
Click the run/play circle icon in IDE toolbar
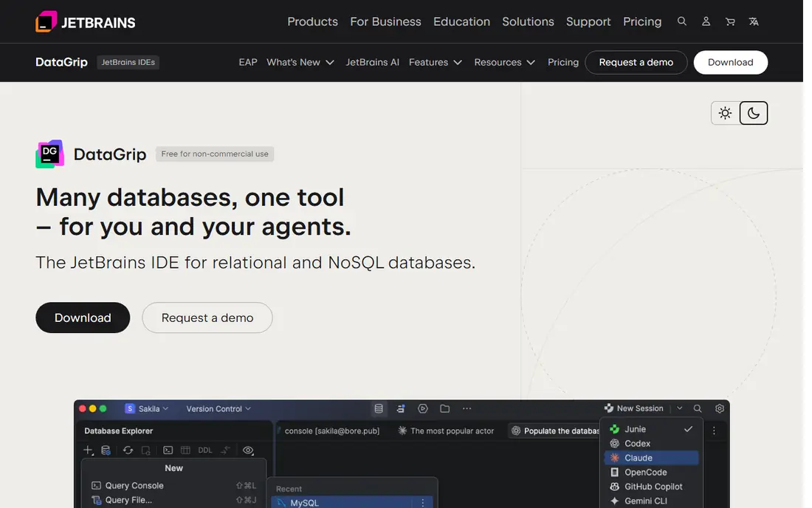pos(422,408)
